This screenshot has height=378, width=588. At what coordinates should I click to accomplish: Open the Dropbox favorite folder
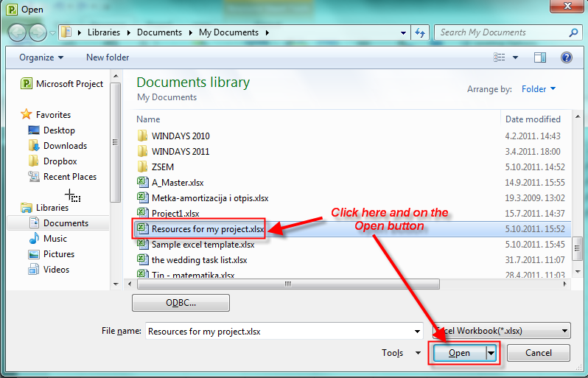60,161
